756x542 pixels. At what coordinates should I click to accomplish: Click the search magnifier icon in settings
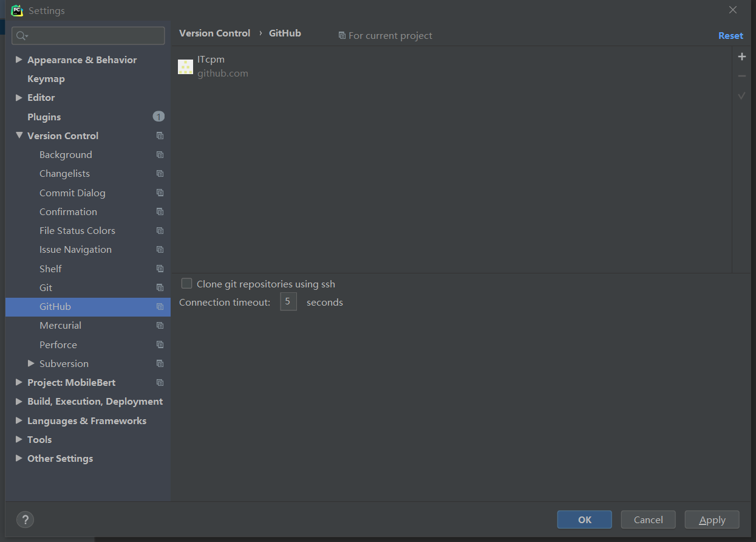[21, 36]
